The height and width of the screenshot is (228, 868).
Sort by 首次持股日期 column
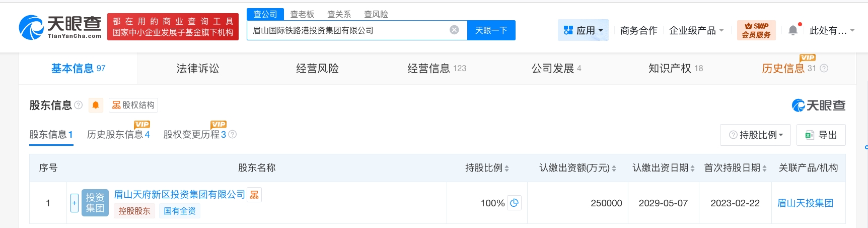coord(764,168)
